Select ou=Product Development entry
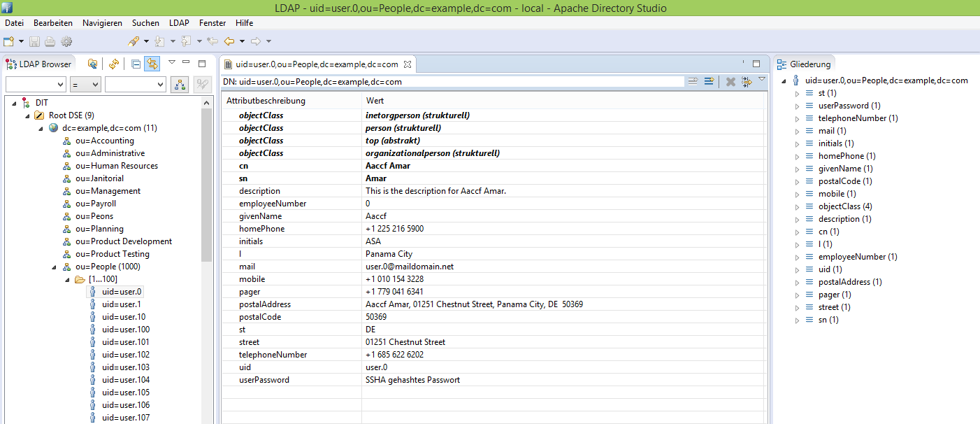This screenshot has height=424, width=980. [124, 241]
